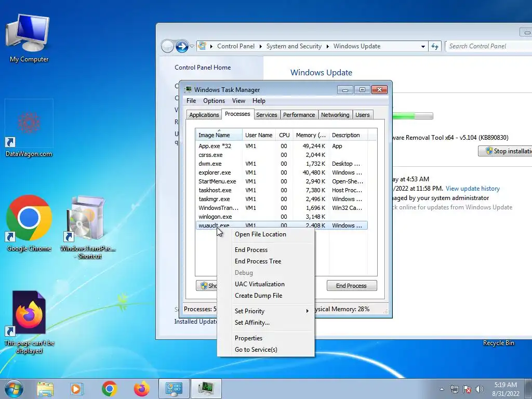Toggle UAC Virtualization in context menu

265,284
